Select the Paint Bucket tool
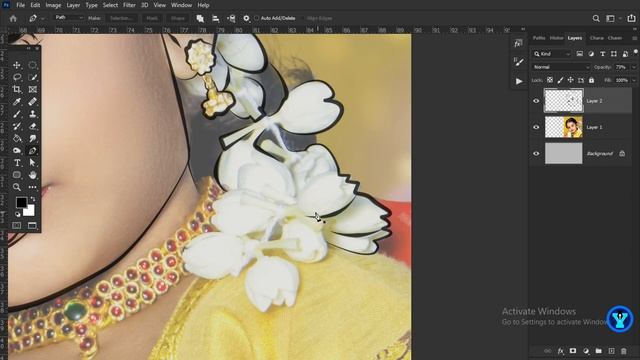The width and height of the screenshot is (640, 360). 17,138
